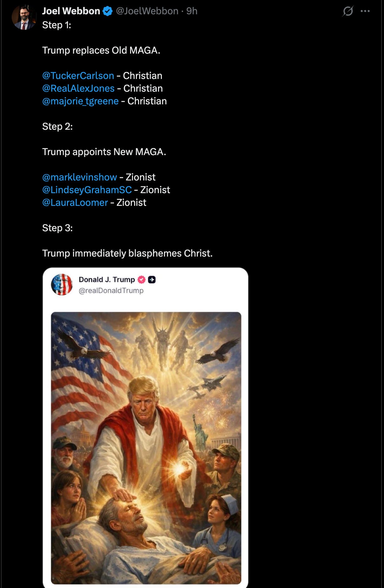This screenshot has height=588, width=384.
Task: Open the @LauraLoomer mention link
Action: [x=74, y=202]
